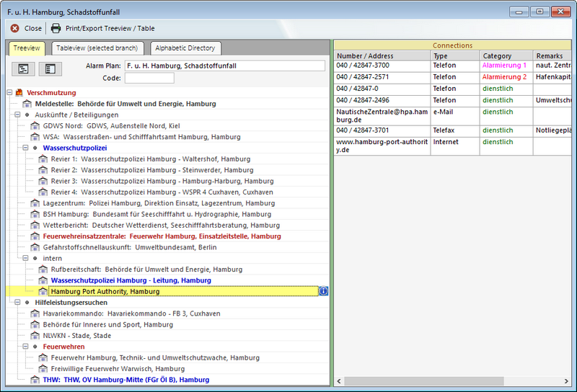Click building icon beside Revier 3
This screenshot has height=392, width=577.
click(43, 181)
